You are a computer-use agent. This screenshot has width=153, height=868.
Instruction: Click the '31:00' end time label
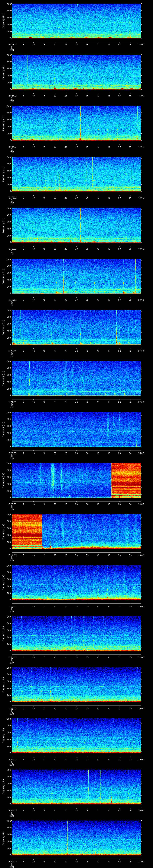[141, 861]
